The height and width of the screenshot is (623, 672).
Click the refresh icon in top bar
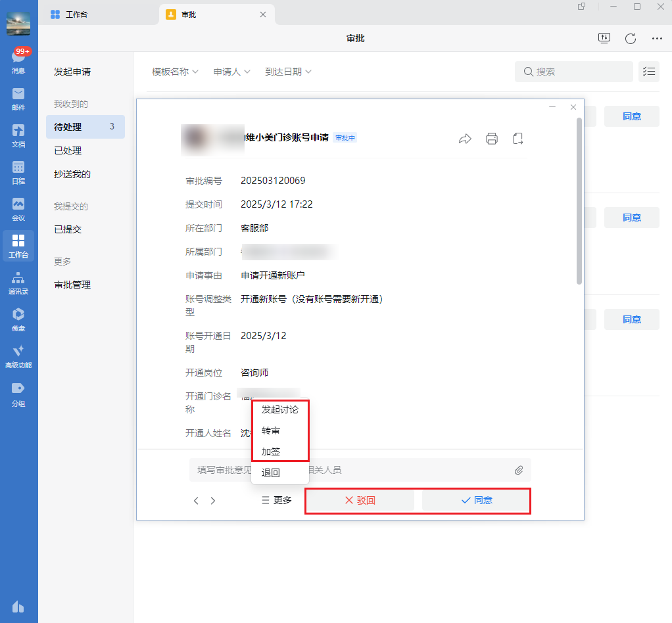(x=630, y=38)
